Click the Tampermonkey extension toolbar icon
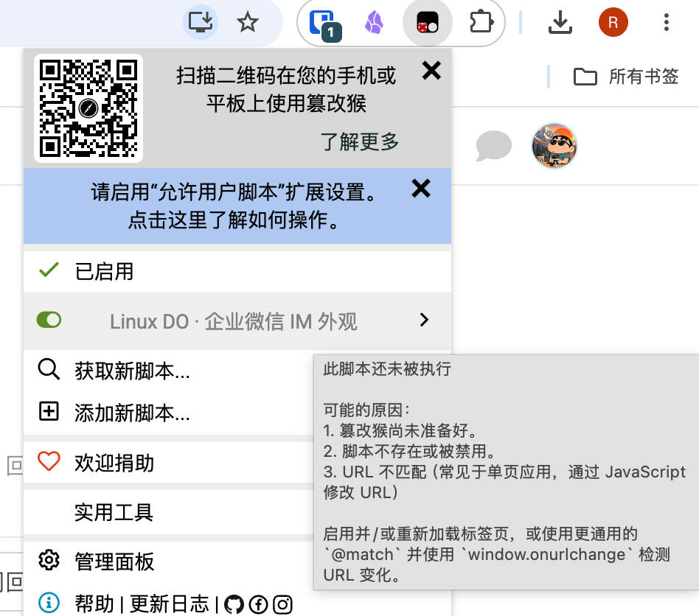Screen dimensions: 699x616 coord(427,22)
